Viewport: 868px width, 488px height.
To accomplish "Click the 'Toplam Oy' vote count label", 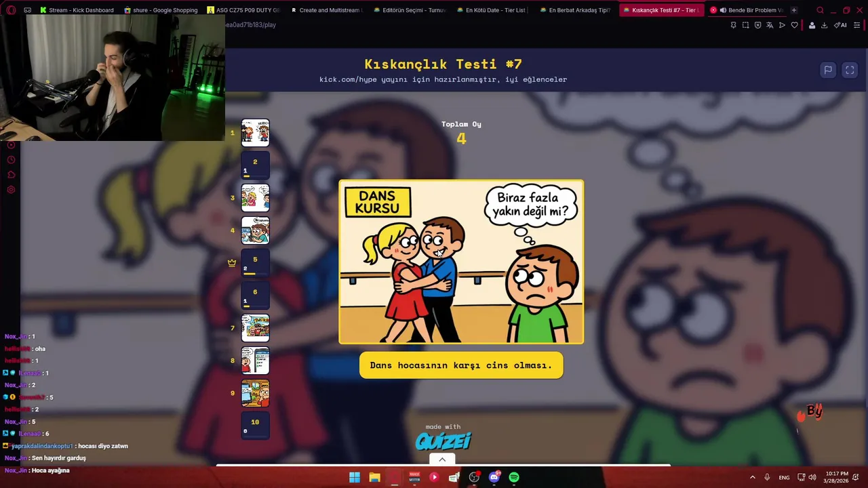I will (461, 124).
